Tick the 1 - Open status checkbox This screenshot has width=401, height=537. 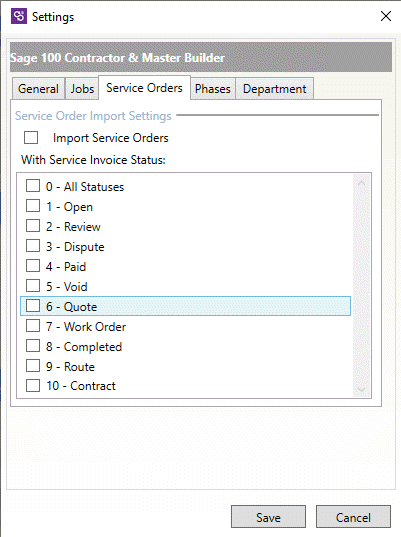[33, 206]
